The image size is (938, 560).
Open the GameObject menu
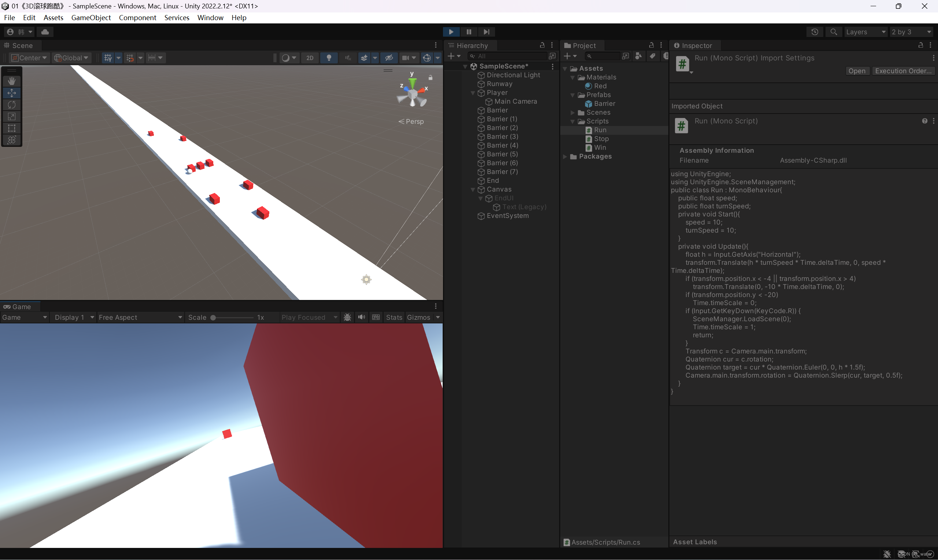(91, 17)
